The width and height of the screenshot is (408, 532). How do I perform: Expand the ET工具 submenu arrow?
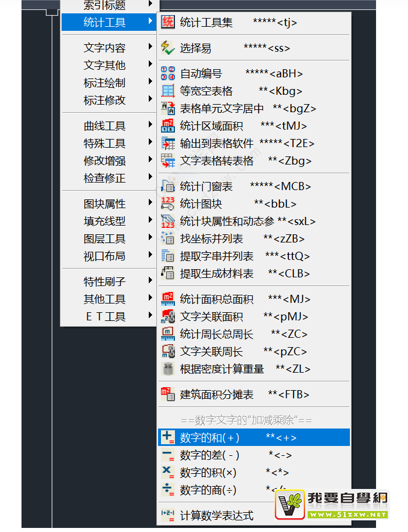coord(151,316)
